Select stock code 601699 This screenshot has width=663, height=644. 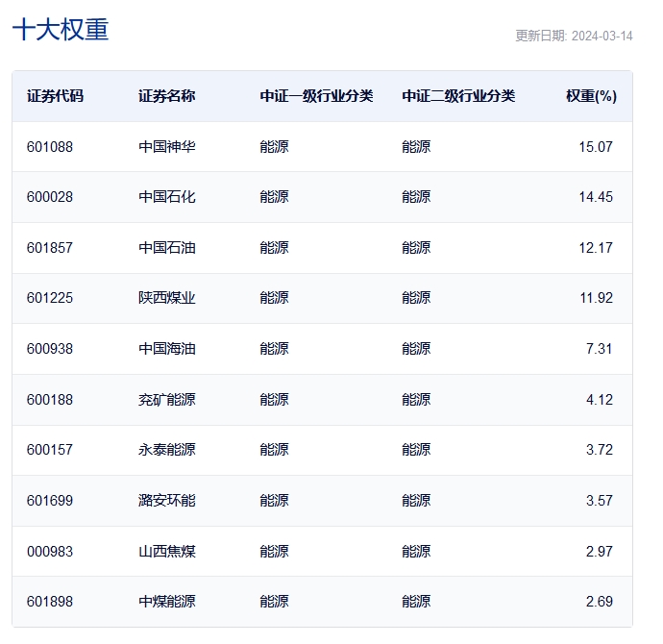point(50,500)
